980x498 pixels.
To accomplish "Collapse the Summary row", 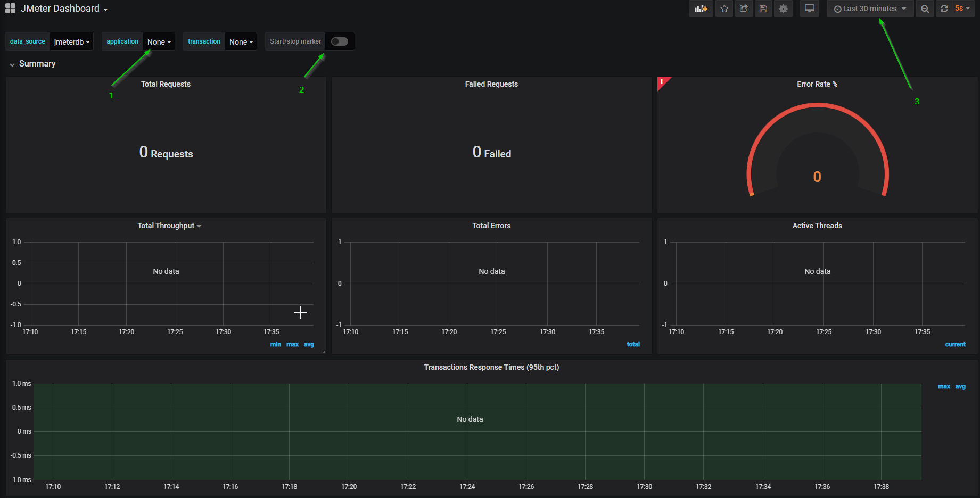I will tap(32, 64).
